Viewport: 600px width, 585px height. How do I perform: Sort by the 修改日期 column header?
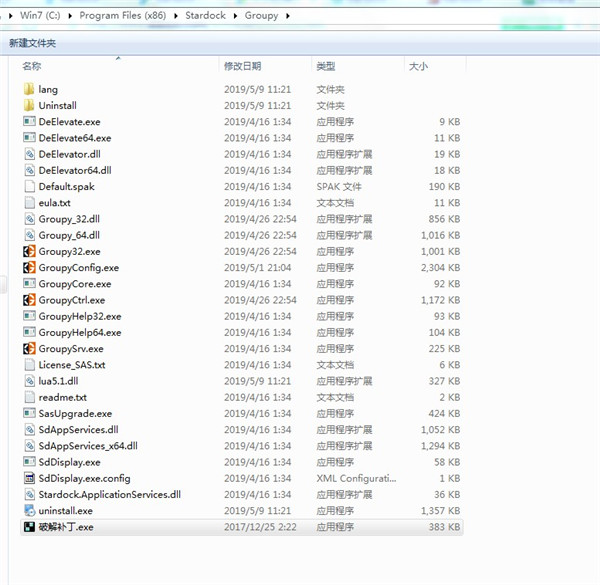coord(243,66)
